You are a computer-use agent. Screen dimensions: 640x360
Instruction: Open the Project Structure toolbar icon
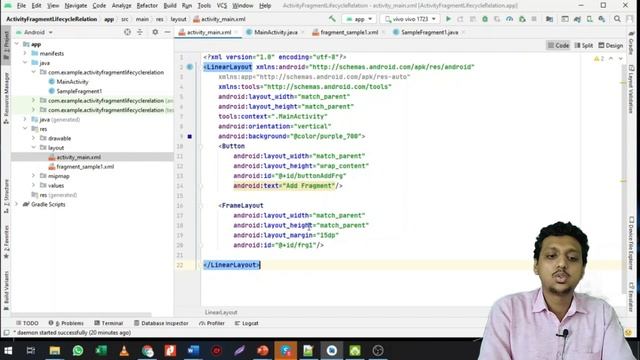[x=549, y=19]
